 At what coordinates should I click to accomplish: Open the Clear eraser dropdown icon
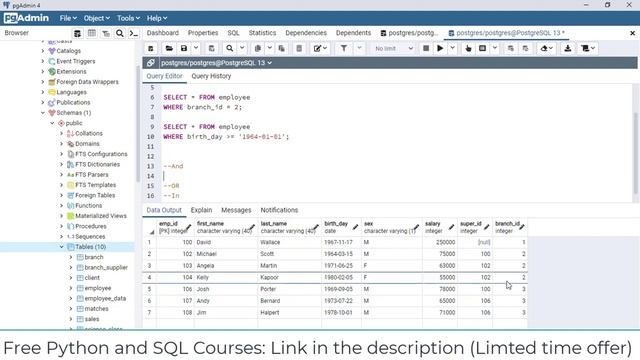point(546,48)
